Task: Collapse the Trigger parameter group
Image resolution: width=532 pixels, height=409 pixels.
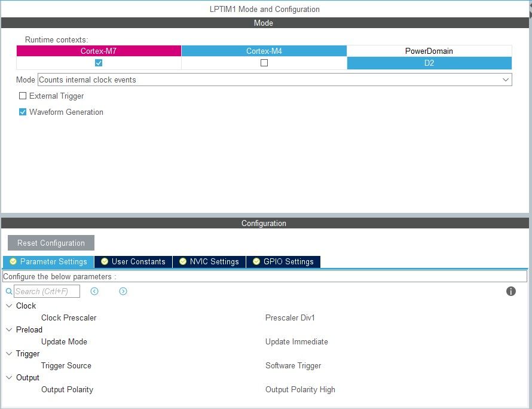Action: point(9,353)
